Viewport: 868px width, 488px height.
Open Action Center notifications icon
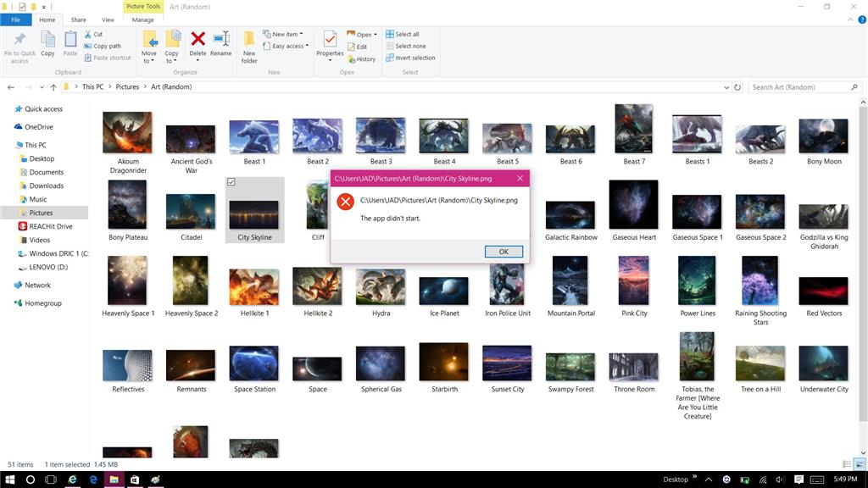point(798,480)
